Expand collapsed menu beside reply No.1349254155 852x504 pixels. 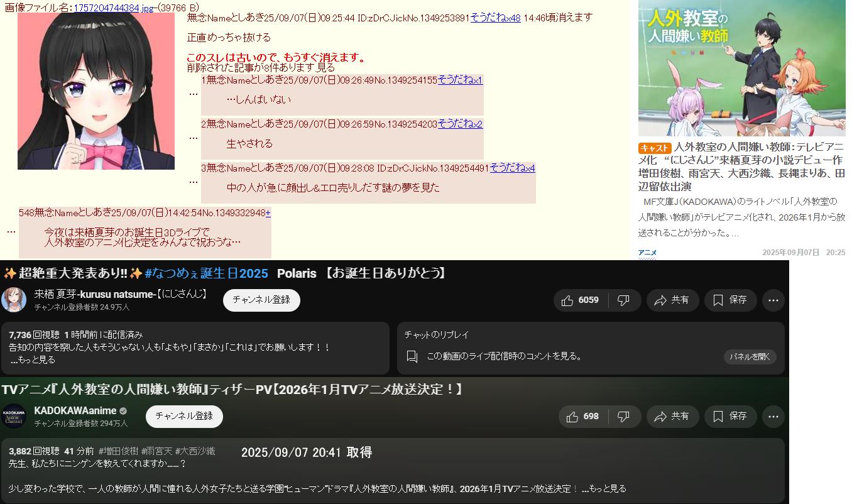(x=194, y=94)
